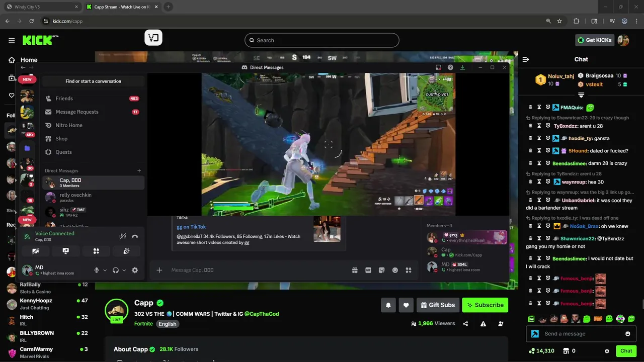Open the Fortnite category link
This screenshot has height=362, width=644.
143,324
